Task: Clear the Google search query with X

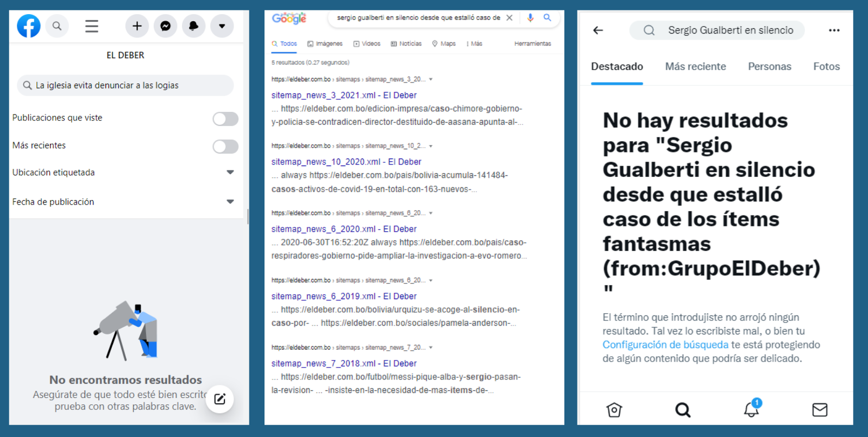Action: coord(510,17)
